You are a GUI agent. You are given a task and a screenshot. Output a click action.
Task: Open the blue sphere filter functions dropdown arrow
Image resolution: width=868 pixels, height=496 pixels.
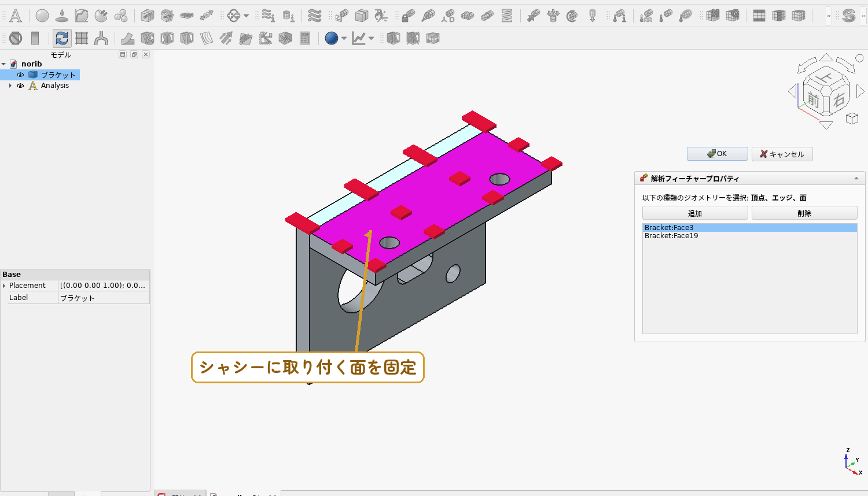click(344, 38)
